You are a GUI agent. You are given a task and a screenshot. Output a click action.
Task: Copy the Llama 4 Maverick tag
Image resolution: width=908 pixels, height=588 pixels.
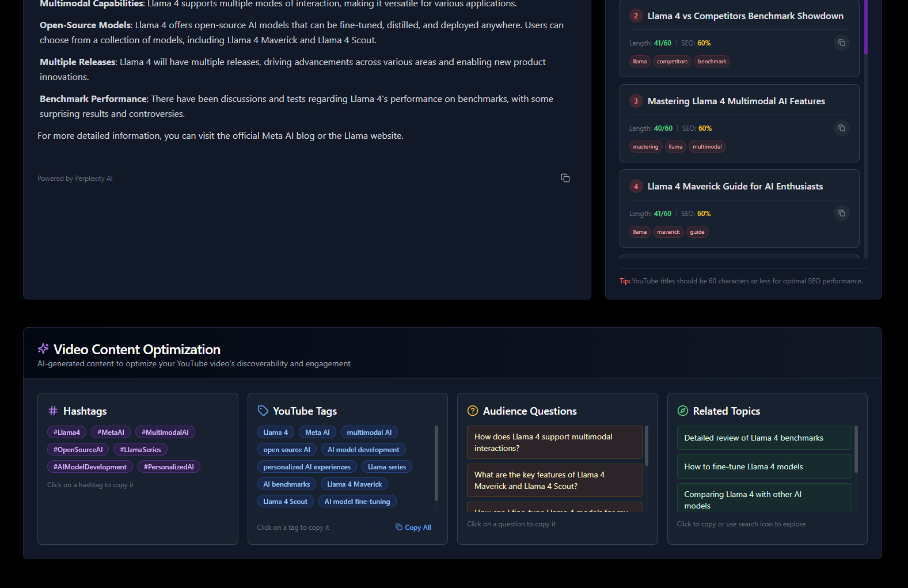point(355,484)
